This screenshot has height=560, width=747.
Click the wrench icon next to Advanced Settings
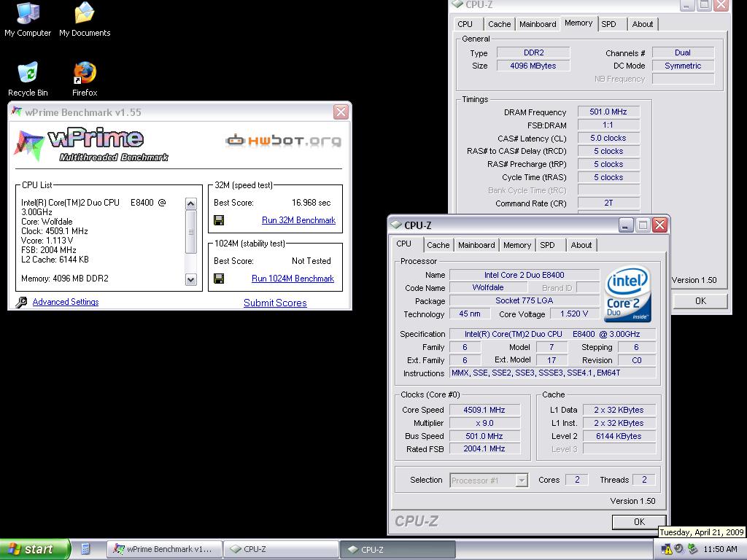(x=21, y=302)
